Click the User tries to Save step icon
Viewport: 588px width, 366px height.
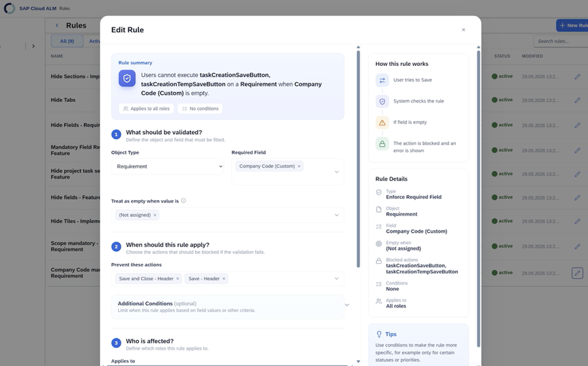(382, 80)
